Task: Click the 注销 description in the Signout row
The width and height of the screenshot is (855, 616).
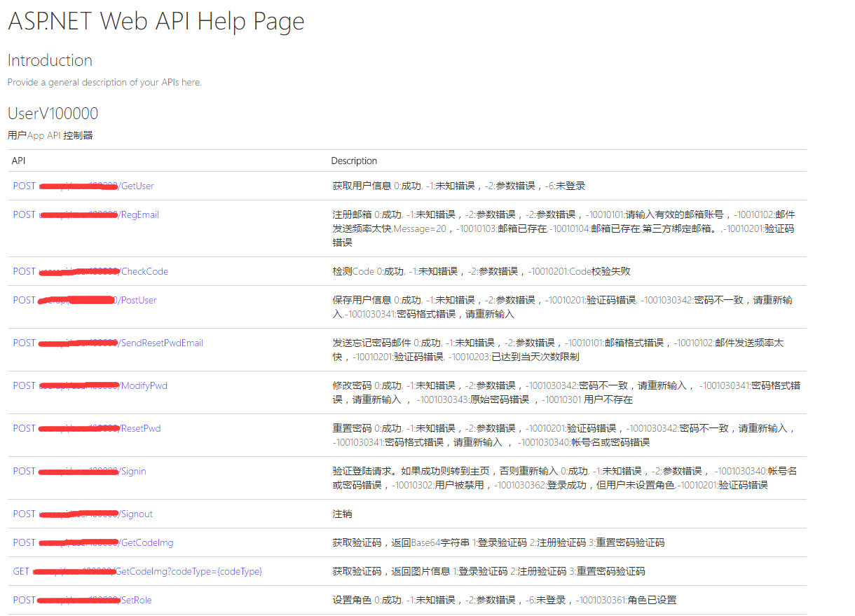Action: 342,514
